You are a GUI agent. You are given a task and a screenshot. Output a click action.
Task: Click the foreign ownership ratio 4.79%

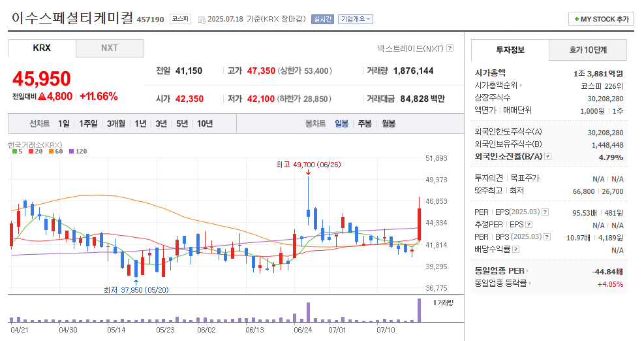(x=611, y=157)
